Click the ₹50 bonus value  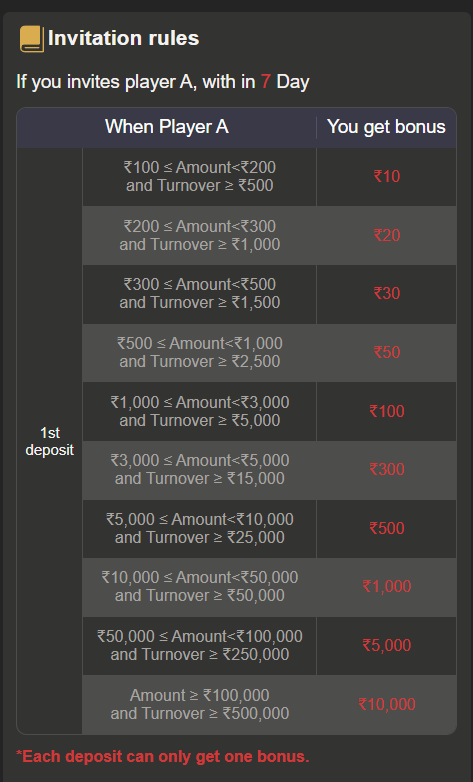(387, 352)
